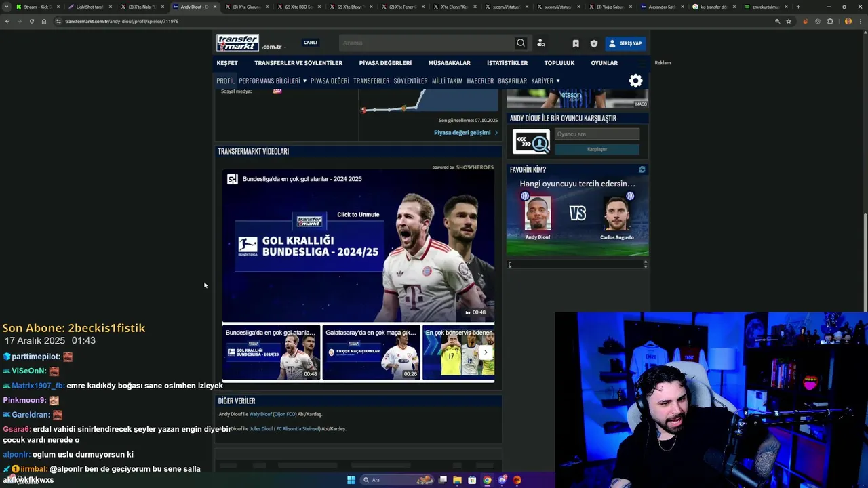This screenshot has height=488, width=868.
Task: Open the tab search dropdown arrow
Action: [x=7, y=7]
